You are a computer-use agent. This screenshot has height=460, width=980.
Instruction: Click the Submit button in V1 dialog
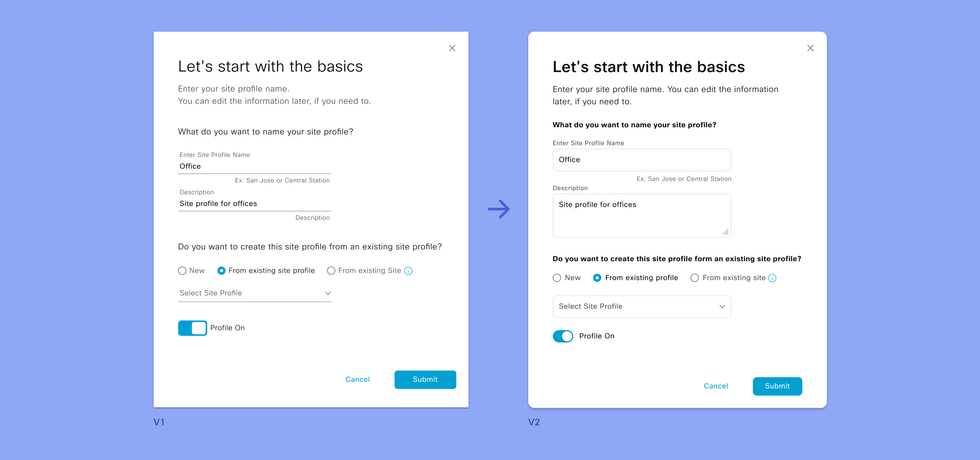(425, 380)
